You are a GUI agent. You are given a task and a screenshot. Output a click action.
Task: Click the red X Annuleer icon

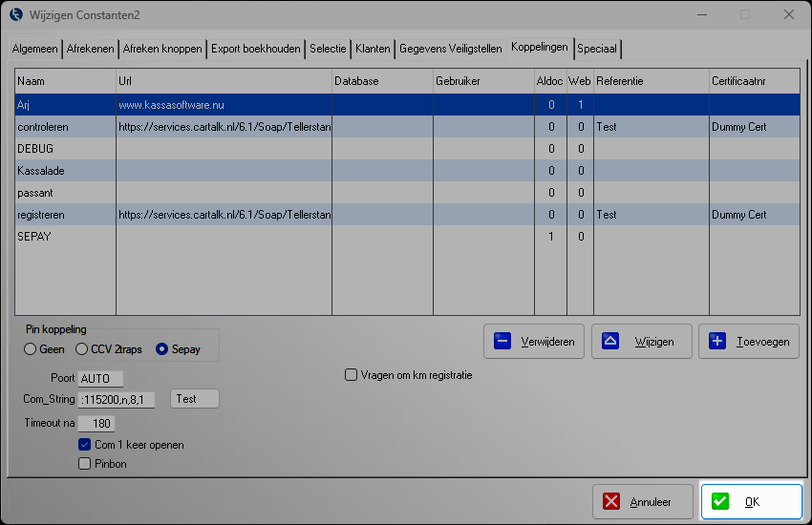(x=611, y=502)
